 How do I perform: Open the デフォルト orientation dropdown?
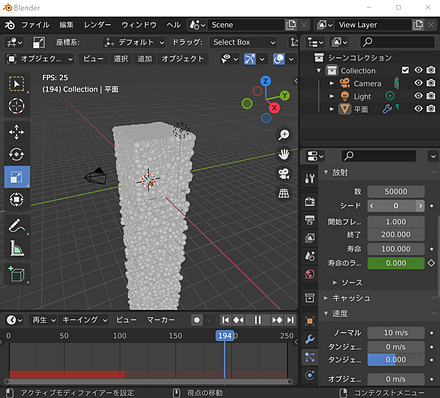(x=134, y=42)
